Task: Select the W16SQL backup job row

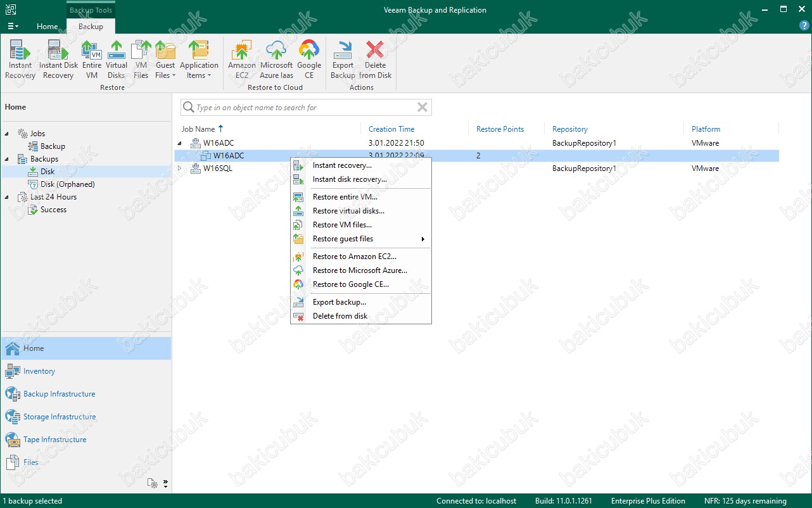Action: click(x=476, y=168)
